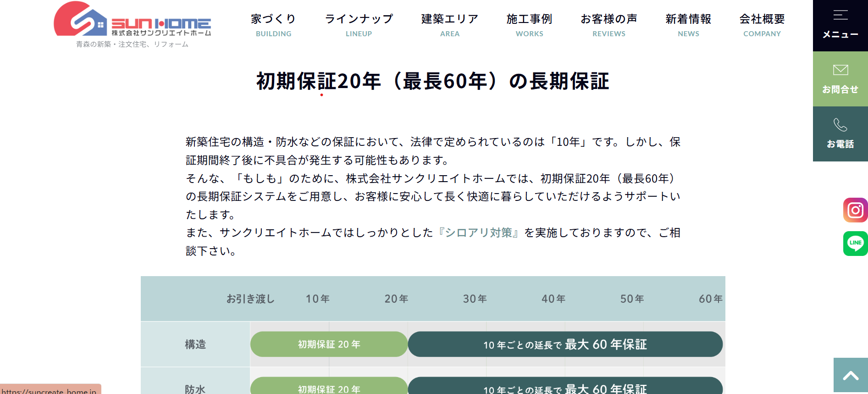Open the 家づくり BUILDING menu
Screen dimensions: 868x394
(x=273, y=25)
